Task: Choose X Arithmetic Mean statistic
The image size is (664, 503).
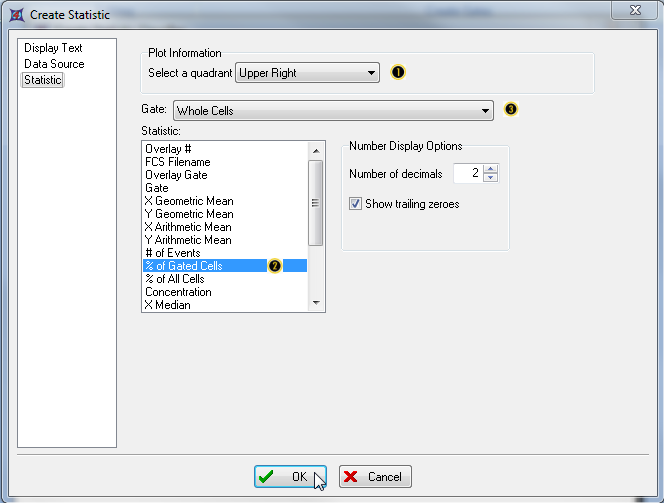Action: pos(225,227)
